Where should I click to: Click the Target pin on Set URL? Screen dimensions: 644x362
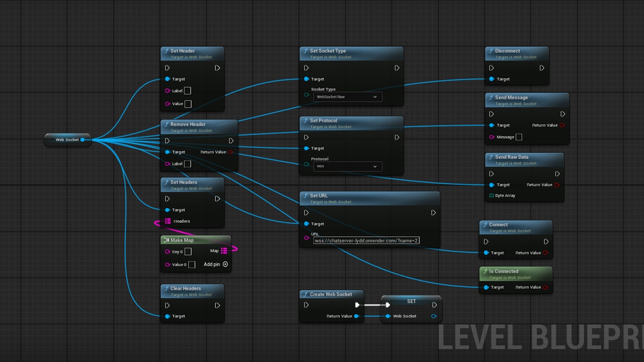(x=306, y=224)
